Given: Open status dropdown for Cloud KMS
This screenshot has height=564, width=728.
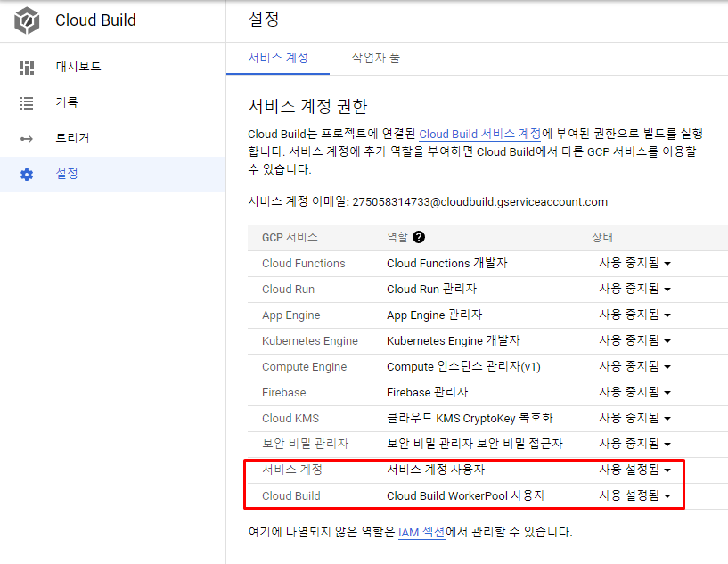Looking at the screenshot, I should pos(634,418).
